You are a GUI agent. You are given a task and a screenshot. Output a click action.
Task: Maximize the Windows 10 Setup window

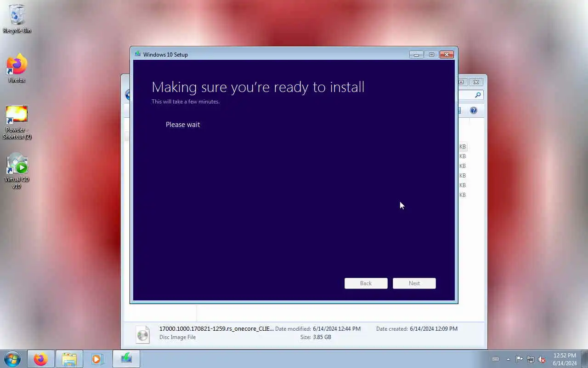[x=431, y=54]
